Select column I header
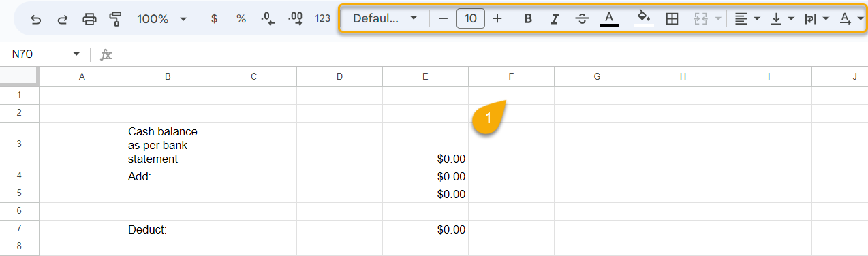Viewport: 868px width, 256px height. (769, 77)
